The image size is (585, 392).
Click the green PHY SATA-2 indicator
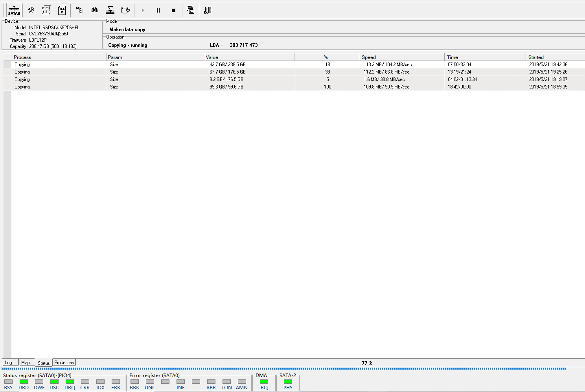(288, 381)
